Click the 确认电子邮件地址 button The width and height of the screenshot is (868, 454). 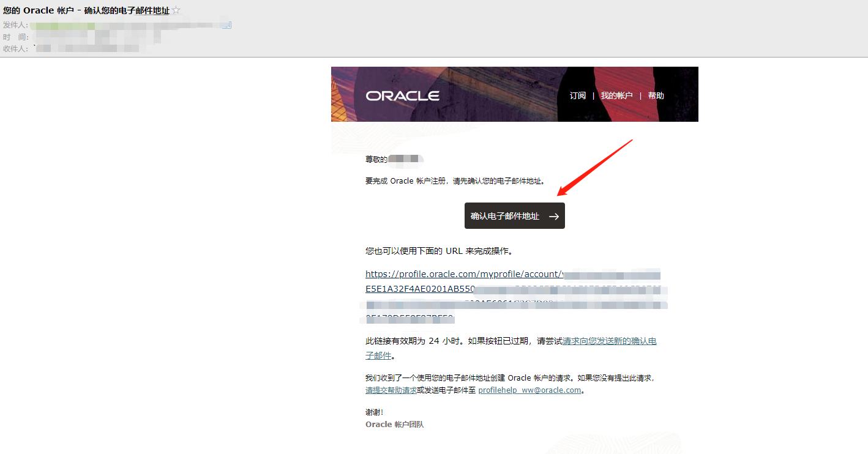[x=515, y=216]
